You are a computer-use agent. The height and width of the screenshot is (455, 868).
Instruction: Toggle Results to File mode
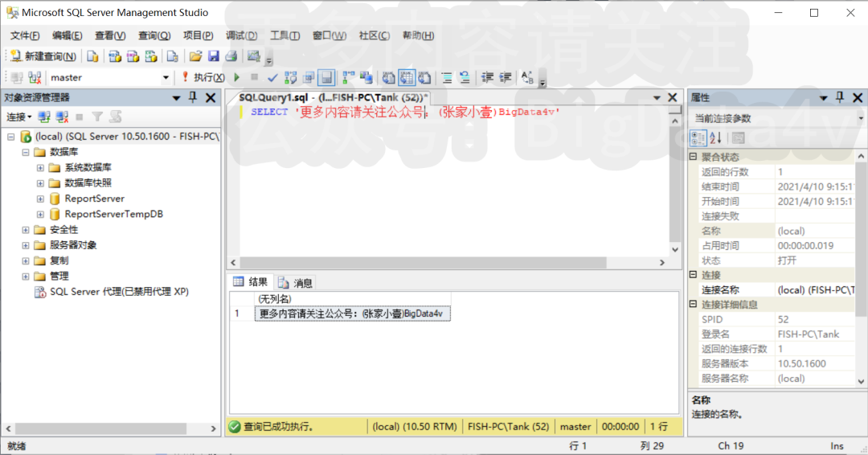(424, 77)
